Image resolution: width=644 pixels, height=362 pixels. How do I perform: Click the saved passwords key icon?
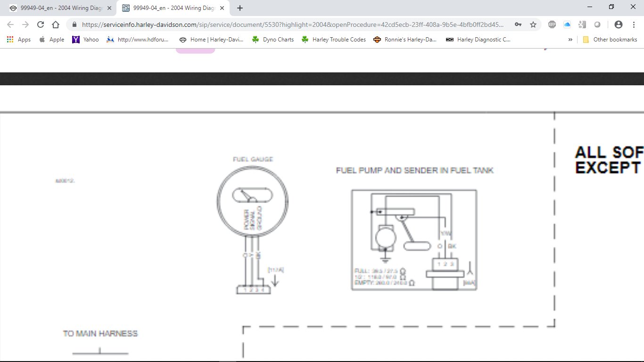point(518,25)
